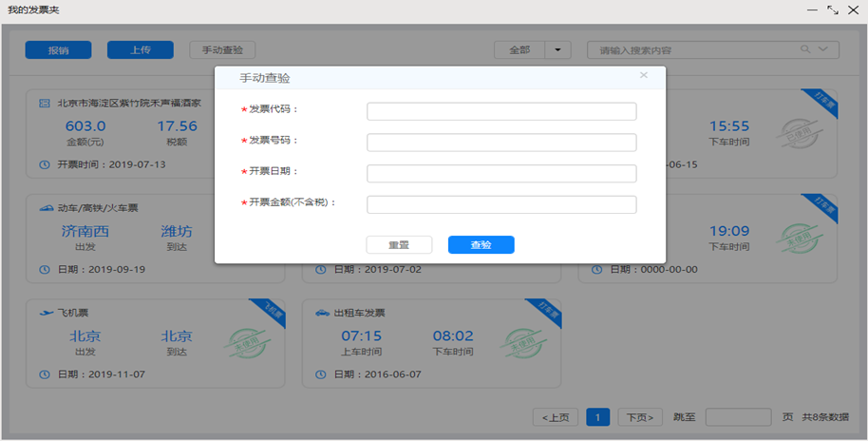Viewport: 868px width, 441px height.
Task: Focus the 发票代码 input field
Action: (x=501, y=111)
